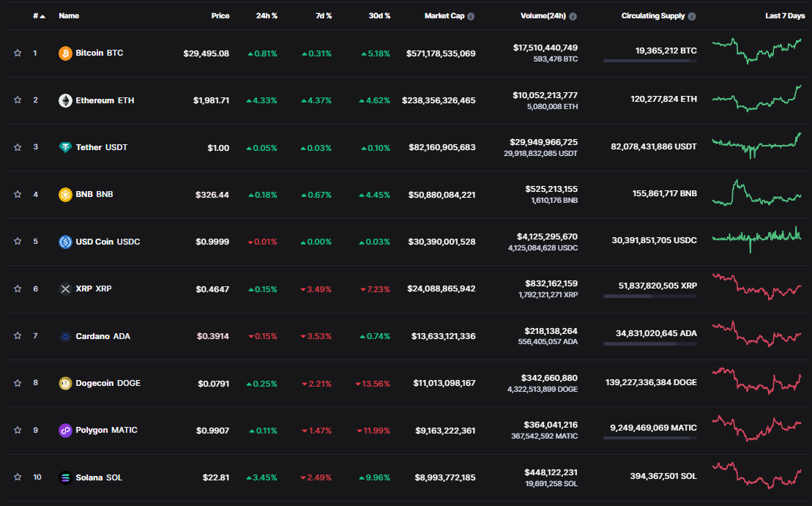Viewport: 812px width, 506px height.
Task: Toggle the Tether watchlist star
Action: tap(18, 147)
